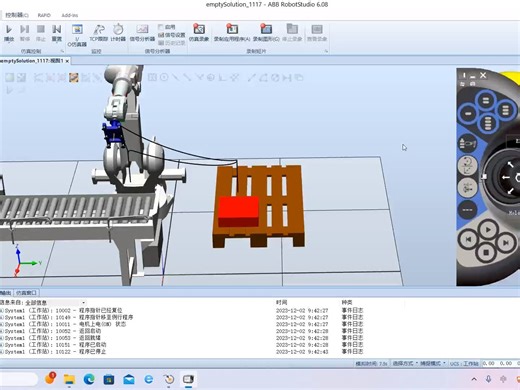The image size is (520, 390).
Task: Open Microsoft Edge from the taskbar
Action: point(89,379)
